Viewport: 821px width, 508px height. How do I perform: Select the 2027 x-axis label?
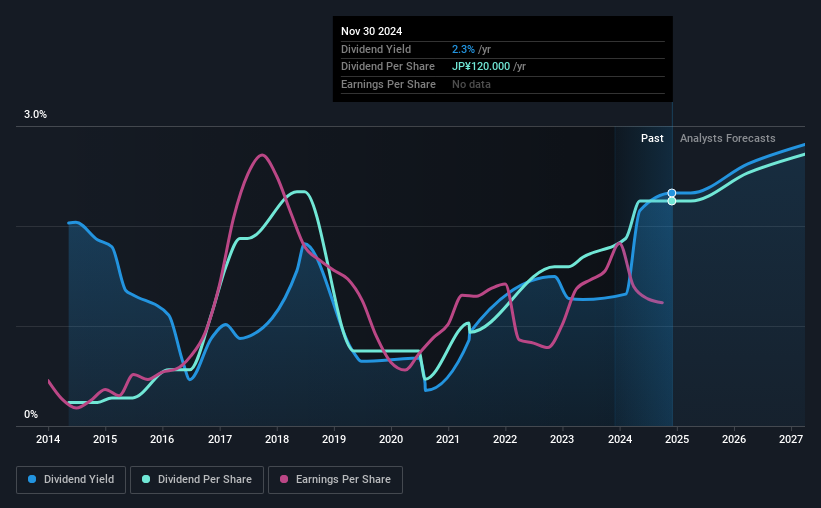click(791, 439)
